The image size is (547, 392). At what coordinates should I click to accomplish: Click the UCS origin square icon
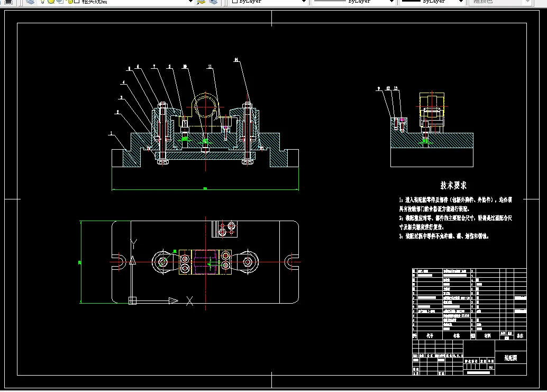point(132,300)
